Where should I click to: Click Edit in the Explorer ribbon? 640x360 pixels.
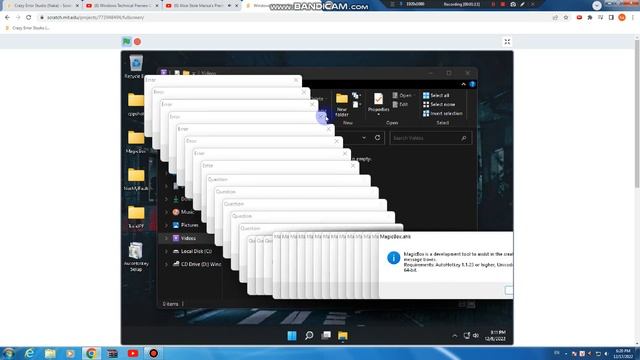coord(400,104)
